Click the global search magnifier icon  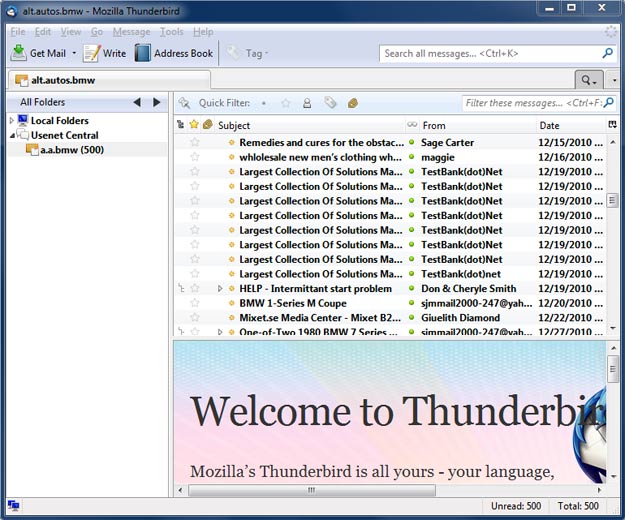click(607, 53)
